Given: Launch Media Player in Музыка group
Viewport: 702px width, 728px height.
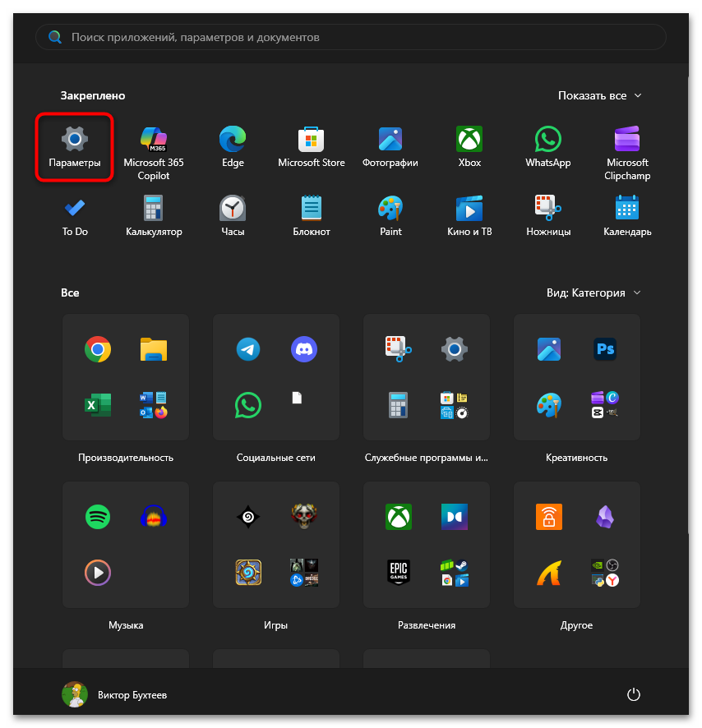Looking at the screenshot, I should pyautogui.click(x=98, y=572).
